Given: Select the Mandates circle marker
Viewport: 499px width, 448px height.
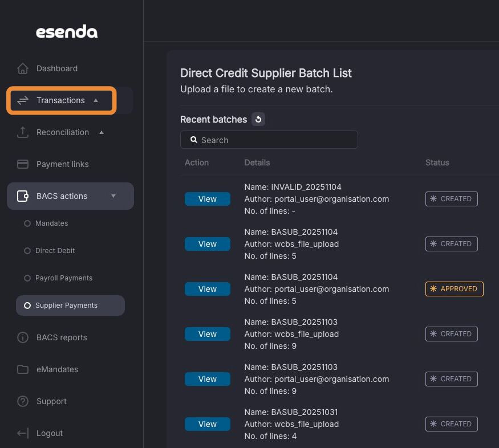Looking at the screenshot, I should [x=27, y=223].
